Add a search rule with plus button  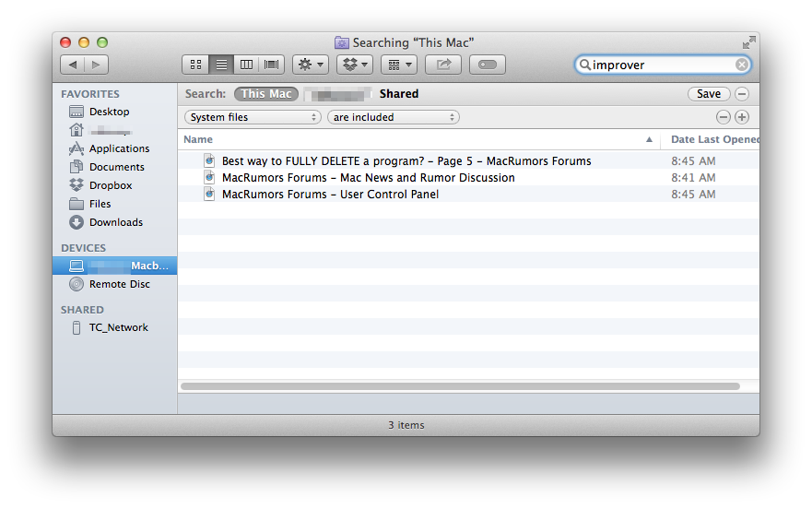coord(742,117)
